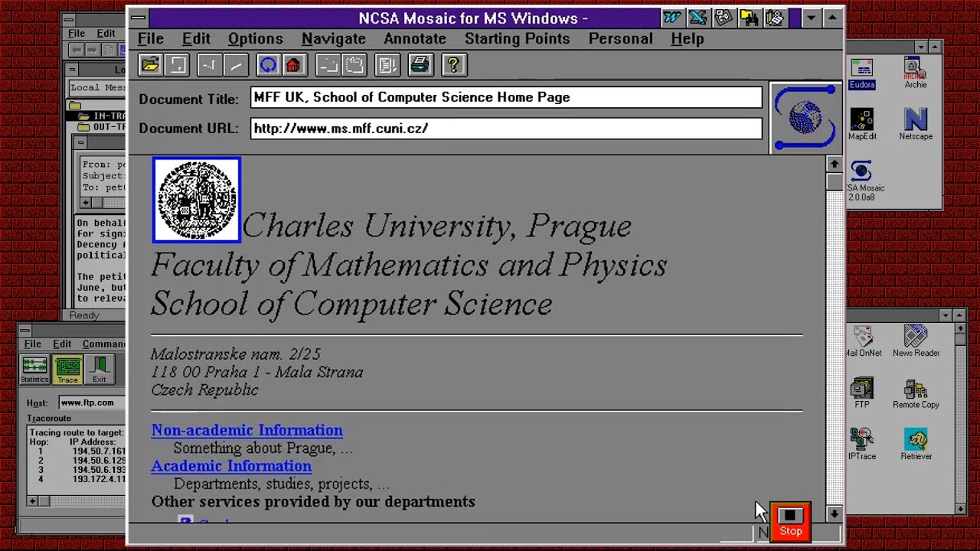Open the Archie program icon
Image resolution: width=980 pixels, height=551 pixels.
point(916,73)
